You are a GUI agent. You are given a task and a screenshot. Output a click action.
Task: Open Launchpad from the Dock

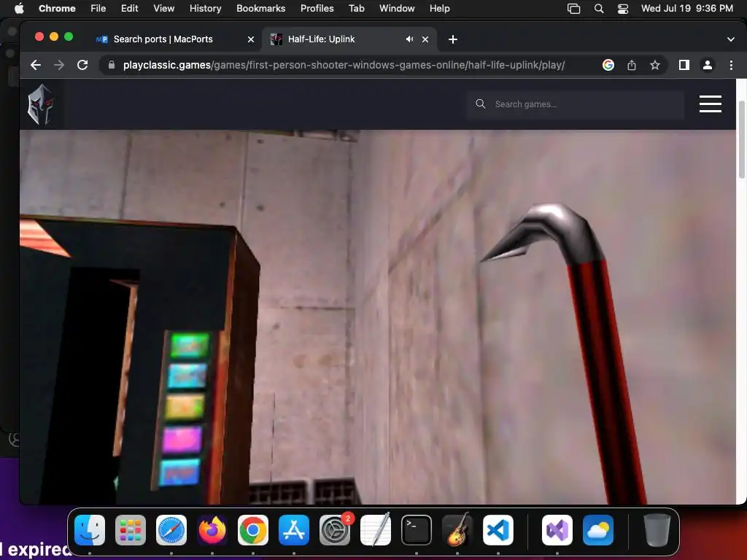(x=131, y=530)
